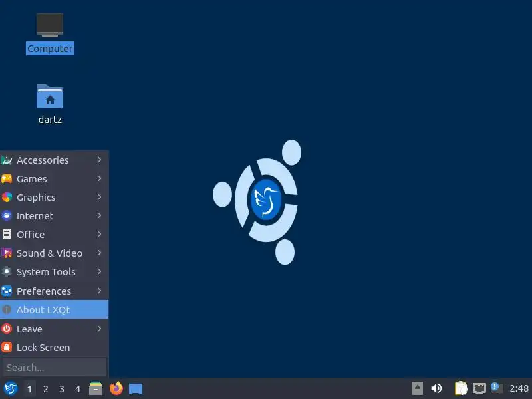Select the Computer icon label text

51,48
